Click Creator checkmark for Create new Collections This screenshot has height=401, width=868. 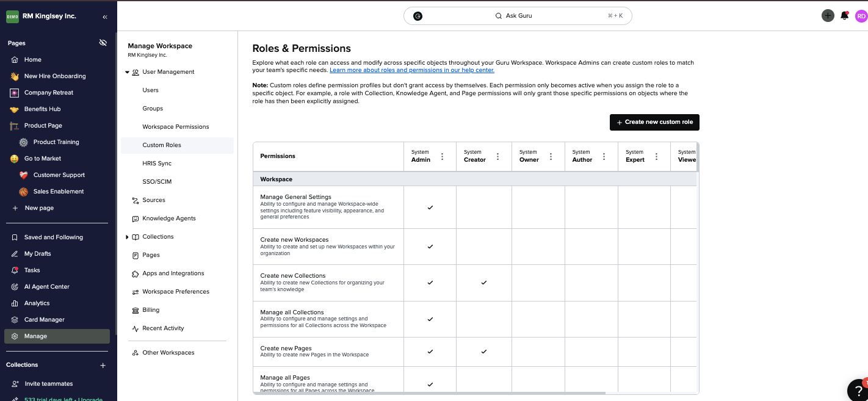click(x=484, y=283)
